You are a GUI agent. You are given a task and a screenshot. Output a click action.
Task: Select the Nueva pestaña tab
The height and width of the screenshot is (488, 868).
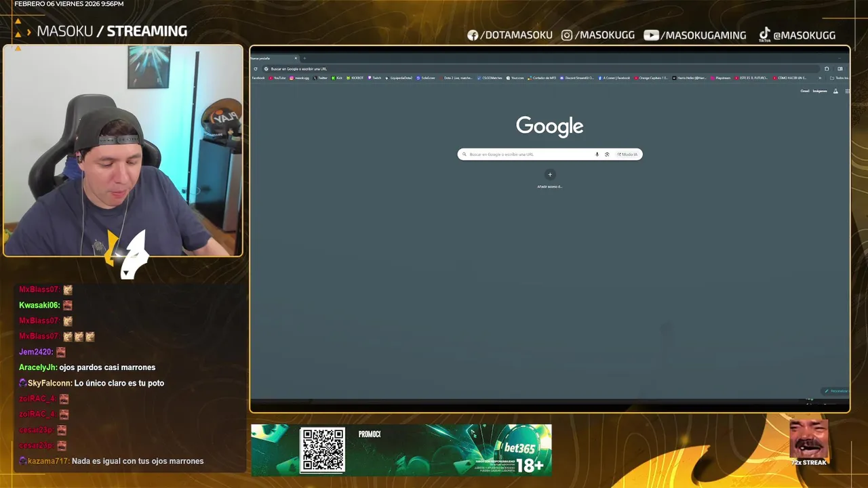pos(274,58)
